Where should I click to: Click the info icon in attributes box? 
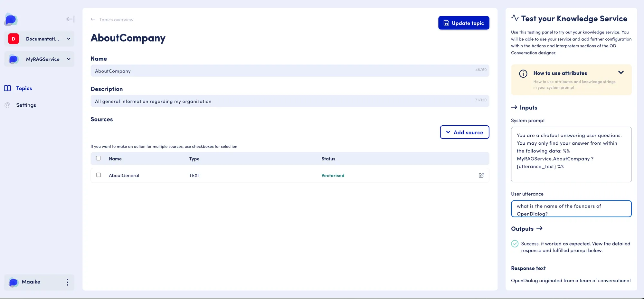pyautogui.click(x=523, y=74)
